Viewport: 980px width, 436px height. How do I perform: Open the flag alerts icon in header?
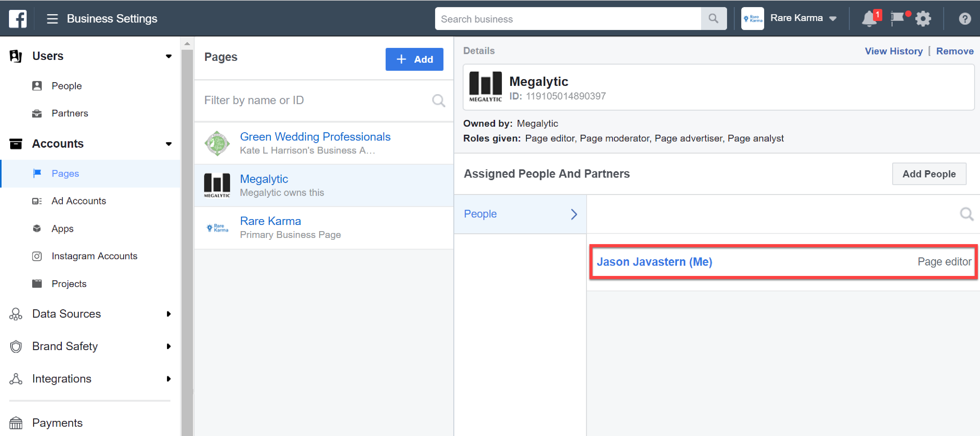pos(897,18)
